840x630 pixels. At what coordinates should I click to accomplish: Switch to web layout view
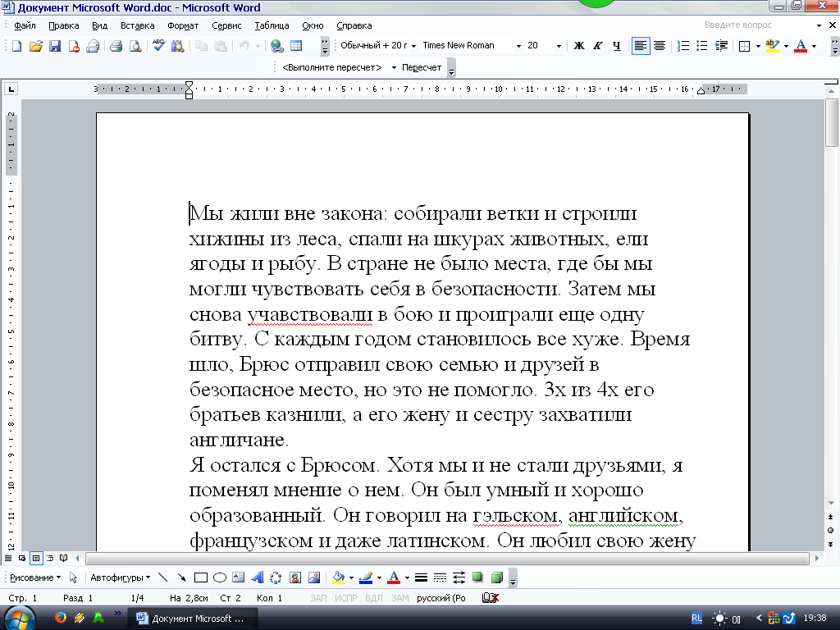pyautogui.click(x=22, y=558)
